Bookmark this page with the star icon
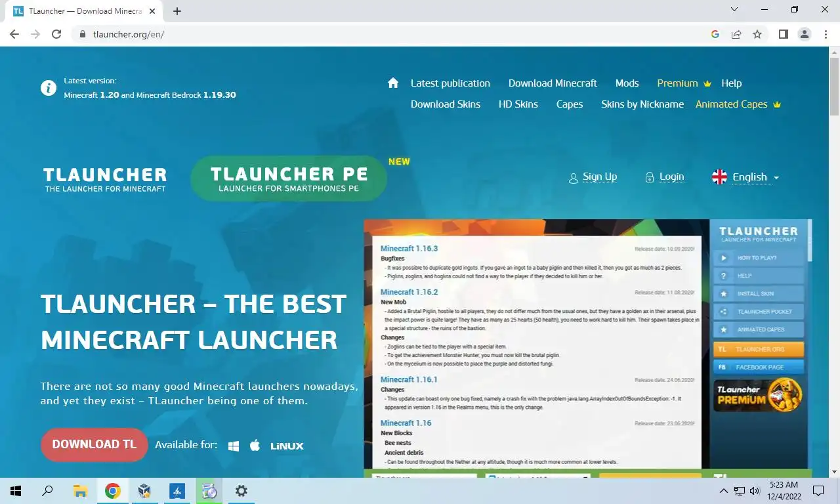Image resolution: width=840 pixels, height=504 pixels. pos(757,34)
